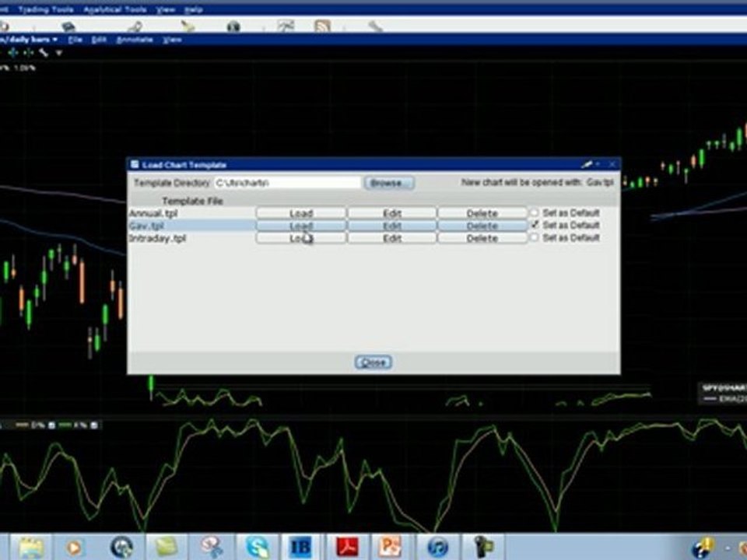Open the chart View menu
747x560 pixels.
tap(172, 40)
